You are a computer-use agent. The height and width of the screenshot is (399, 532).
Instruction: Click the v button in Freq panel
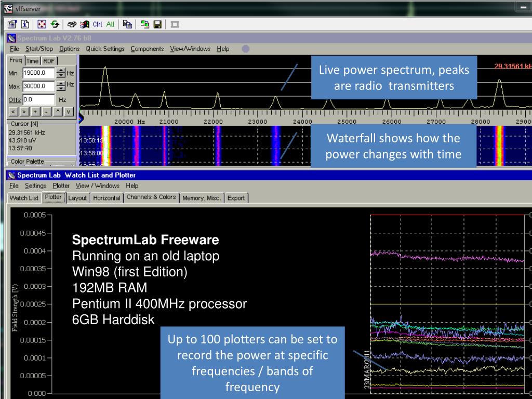pyautogui.click(x=69, y=112)
